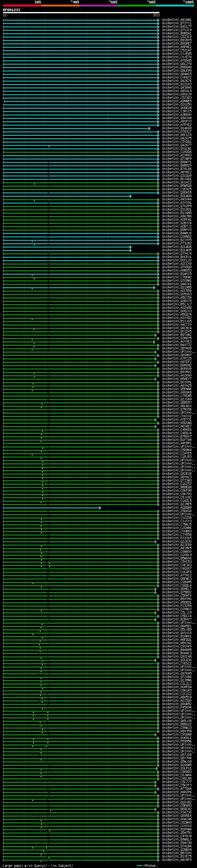
Task: Select label UniRef100_B8IGV0
Action: 176,853
